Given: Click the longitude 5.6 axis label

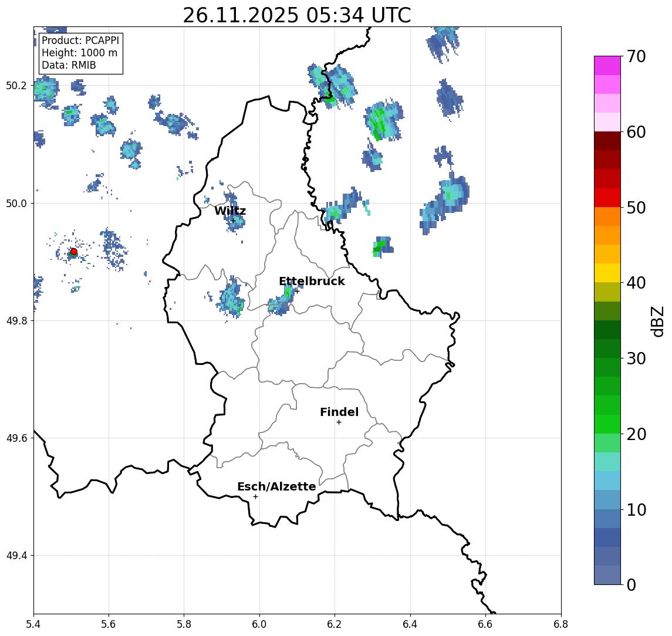Looking at the screenshot, I should (109, 624).
